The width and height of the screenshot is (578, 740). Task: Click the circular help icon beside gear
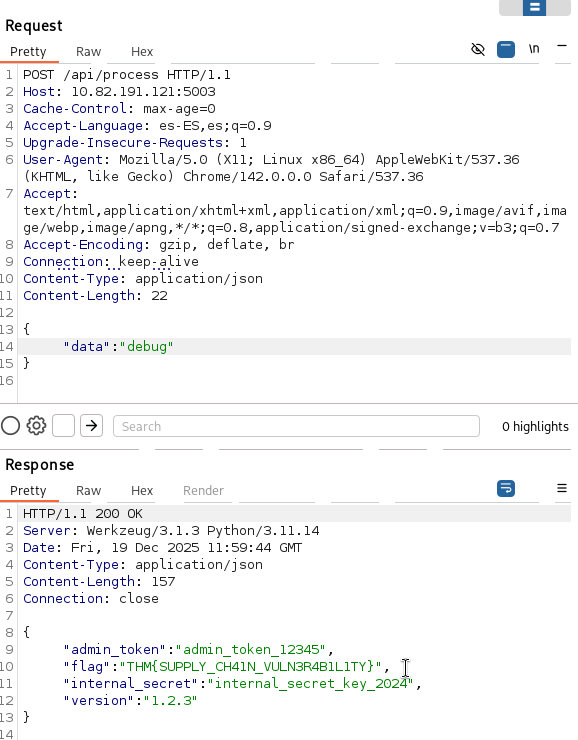tap(10, 426)
